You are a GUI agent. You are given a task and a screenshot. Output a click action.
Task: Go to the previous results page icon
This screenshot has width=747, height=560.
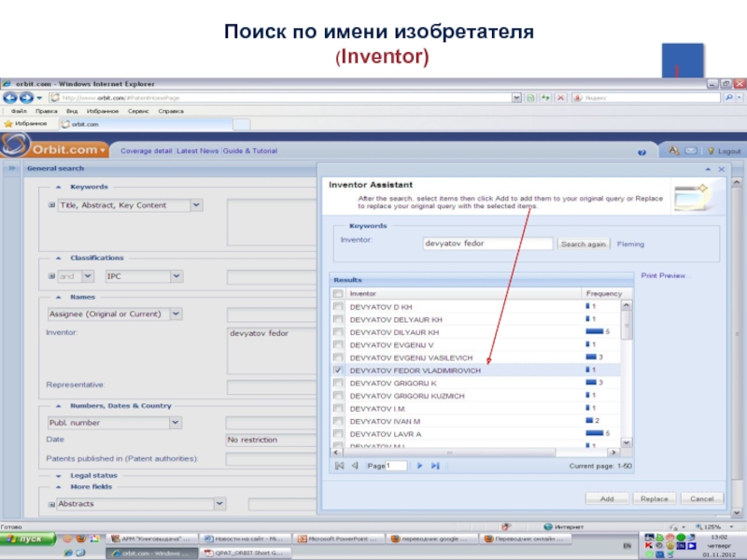coord(355,466)
